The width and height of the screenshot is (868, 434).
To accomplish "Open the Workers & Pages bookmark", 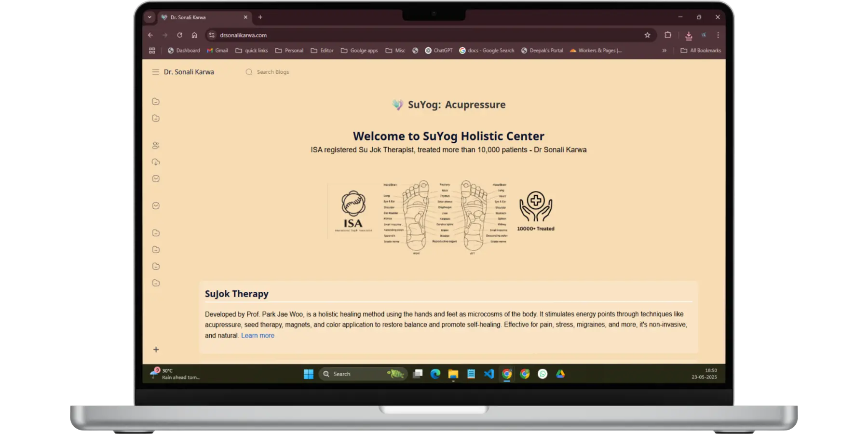I will pos(596,50).
